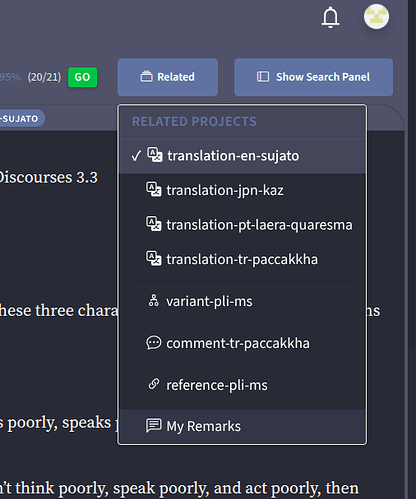This screenshot has height=499, width=416.
Task: Click the My Remarks message icon
Action: pyautogui.click(x=154, y=426)
